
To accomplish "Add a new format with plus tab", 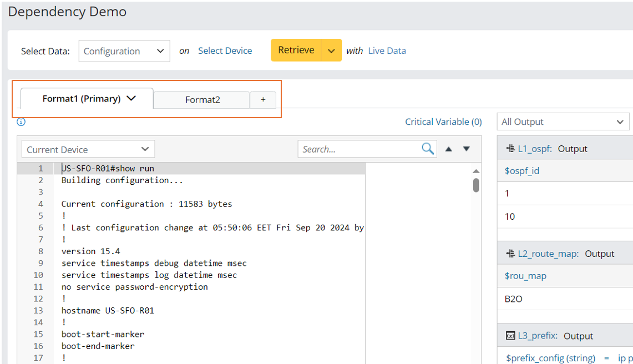I will pyautogui.click(x=263, y=99).
